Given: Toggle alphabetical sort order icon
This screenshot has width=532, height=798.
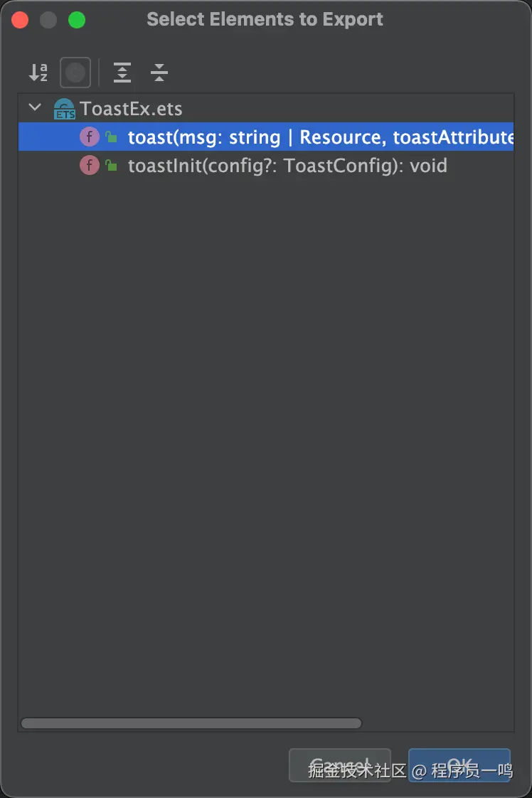Looking at the screenshot, I should click(38, 73).
